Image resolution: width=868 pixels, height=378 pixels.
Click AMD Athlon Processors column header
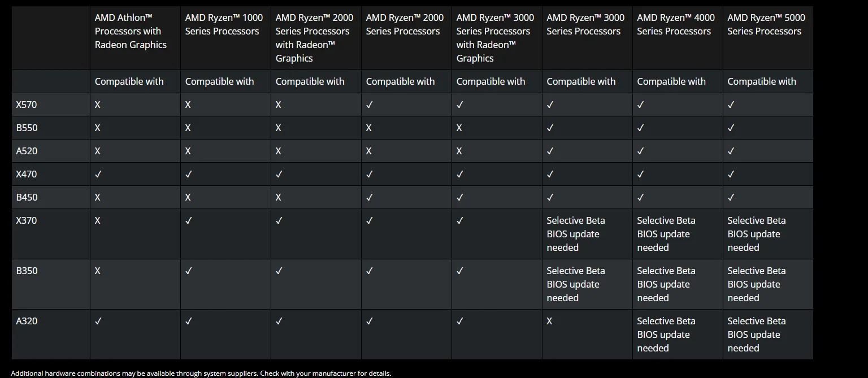point(131,31)
